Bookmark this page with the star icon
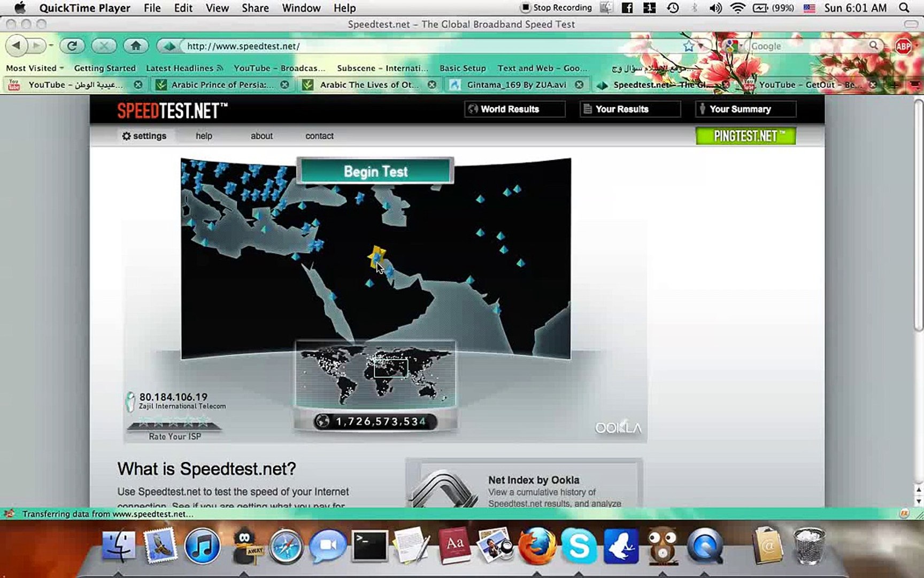 tap(689, 46)
